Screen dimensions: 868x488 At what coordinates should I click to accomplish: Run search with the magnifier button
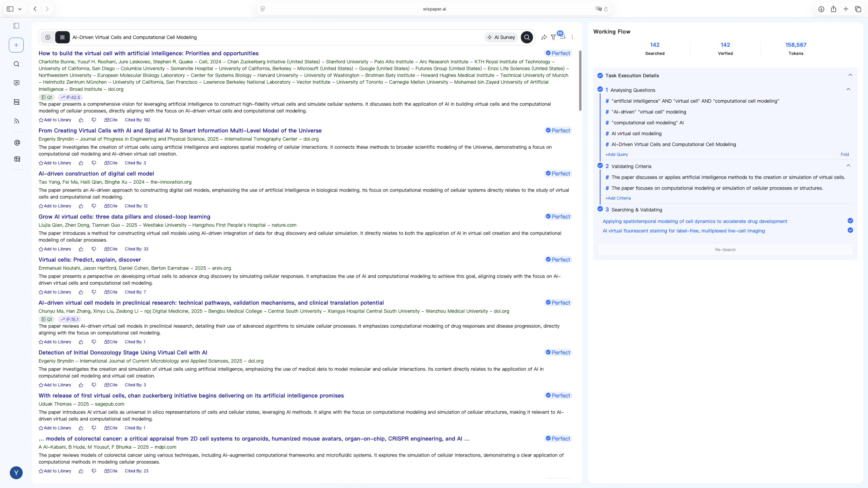527,37
